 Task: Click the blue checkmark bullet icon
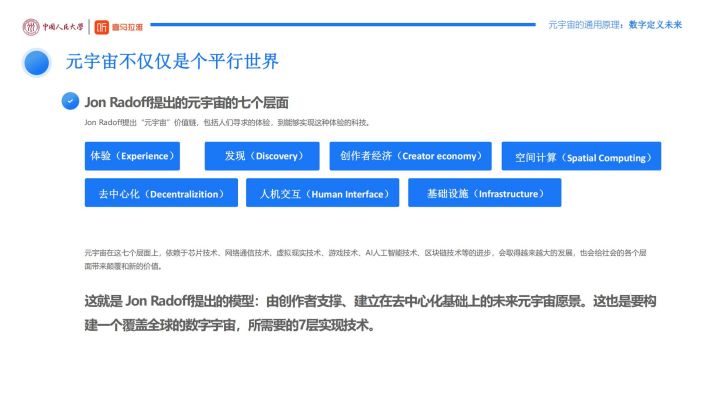(70, 101)
